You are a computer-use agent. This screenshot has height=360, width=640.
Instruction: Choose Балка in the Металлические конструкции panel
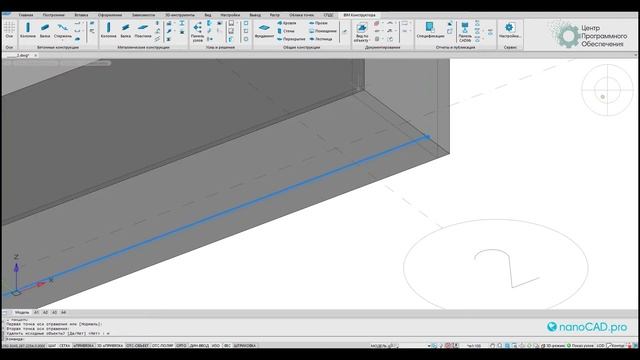126,30
